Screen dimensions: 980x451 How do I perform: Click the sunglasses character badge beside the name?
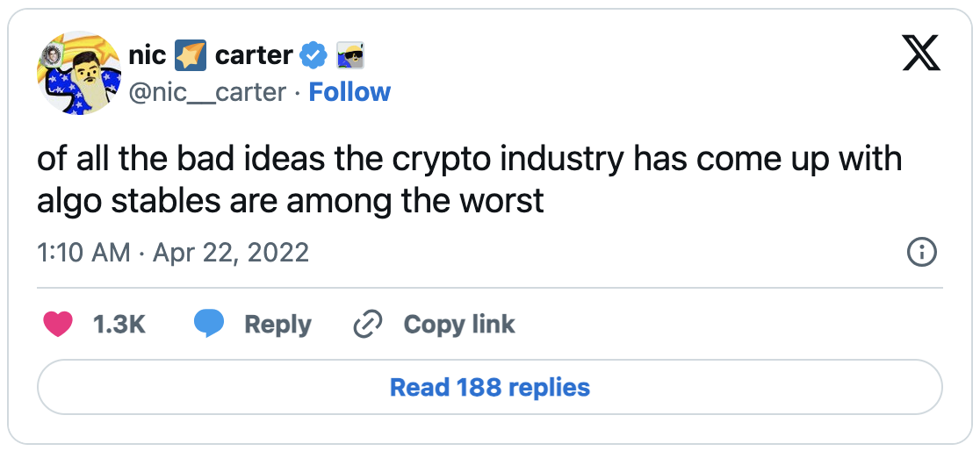pyautogui.click(x=350, y=56)
